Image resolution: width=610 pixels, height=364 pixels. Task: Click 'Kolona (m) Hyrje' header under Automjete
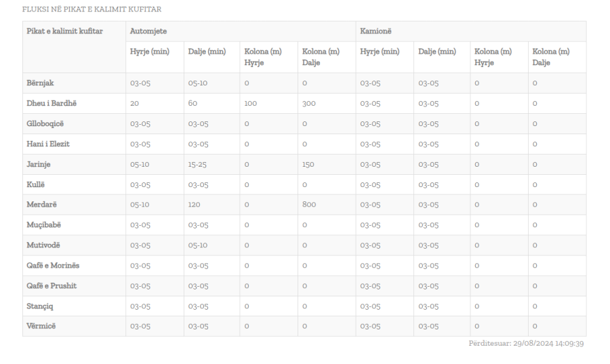pyautogui.click(x=263, y=57)
